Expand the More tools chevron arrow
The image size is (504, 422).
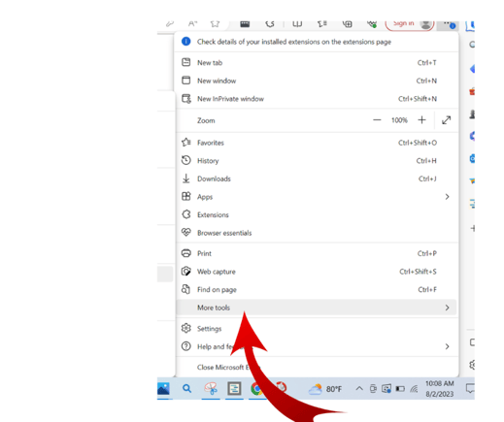click(447, 308)
